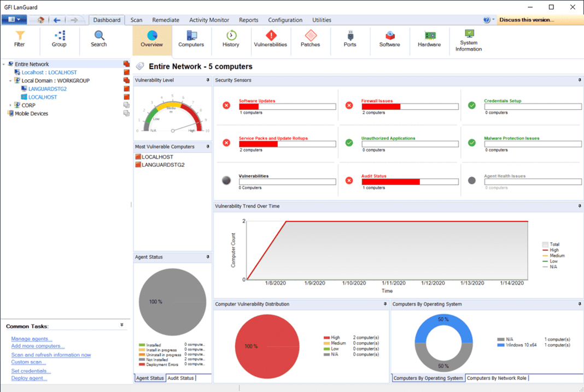Viewport: 584px width, 392px height.
Task: Collapse the Common Tasks section
Action: tap(121, 324)
